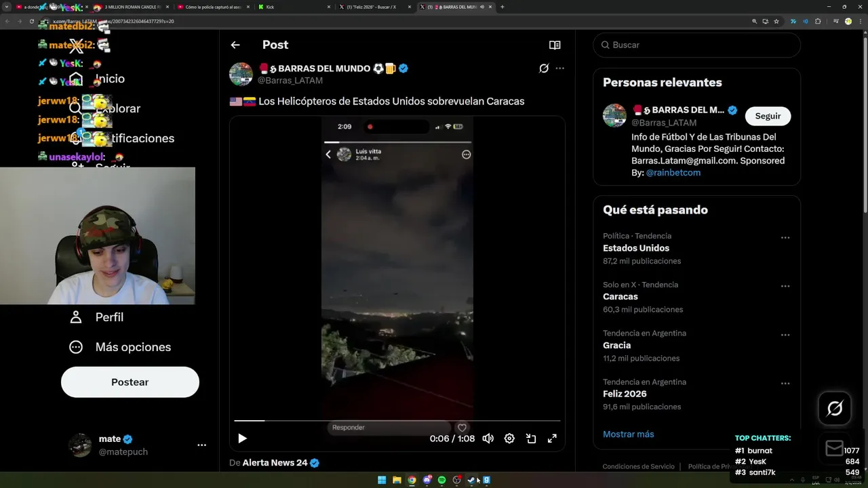Image resolution: width=868 pixels, height=488 pixels.
Task: Click the mate account avatar
Action: [80, 445]
